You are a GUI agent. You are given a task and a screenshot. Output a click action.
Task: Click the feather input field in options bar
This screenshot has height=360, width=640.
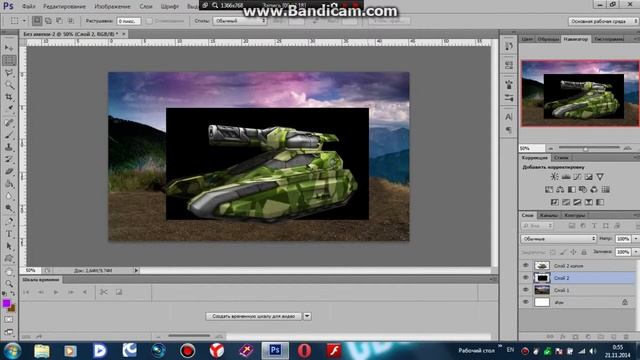click(x=129, y=20)
